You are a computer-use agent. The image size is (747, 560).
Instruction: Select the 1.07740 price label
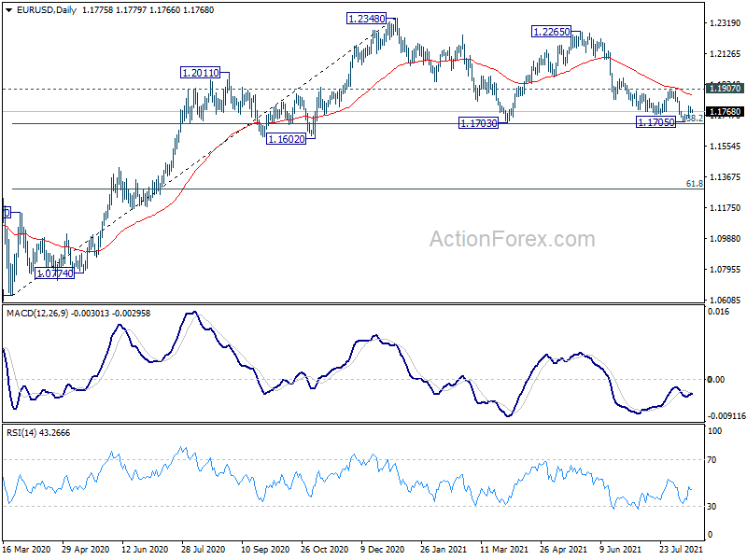coord(55,273)
